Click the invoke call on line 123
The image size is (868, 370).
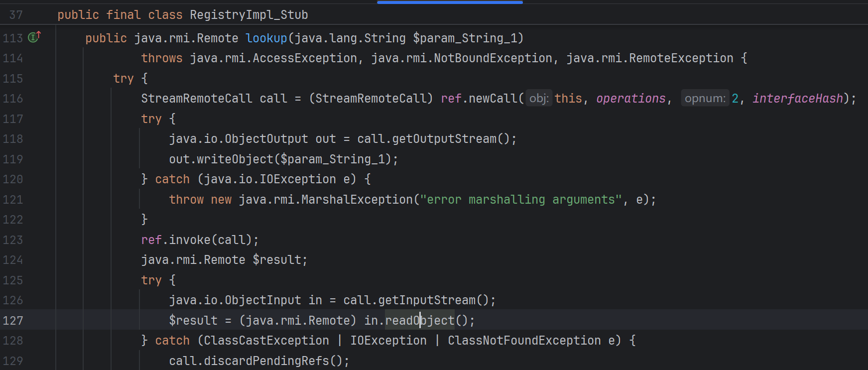[190, 240]
